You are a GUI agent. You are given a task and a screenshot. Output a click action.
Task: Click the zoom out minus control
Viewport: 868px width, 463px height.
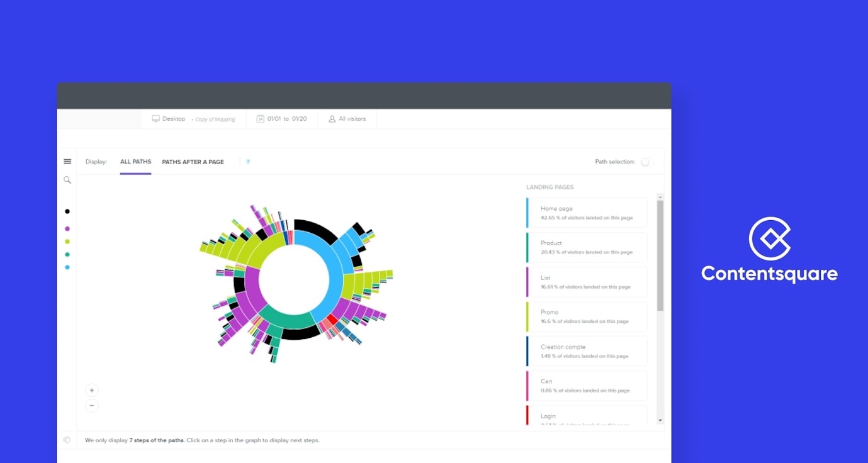point(92,405)
